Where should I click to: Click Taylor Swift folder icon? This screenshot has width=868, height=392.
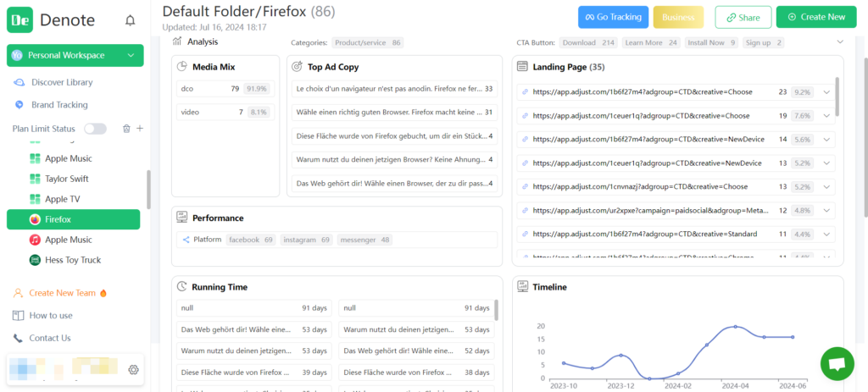35,179
